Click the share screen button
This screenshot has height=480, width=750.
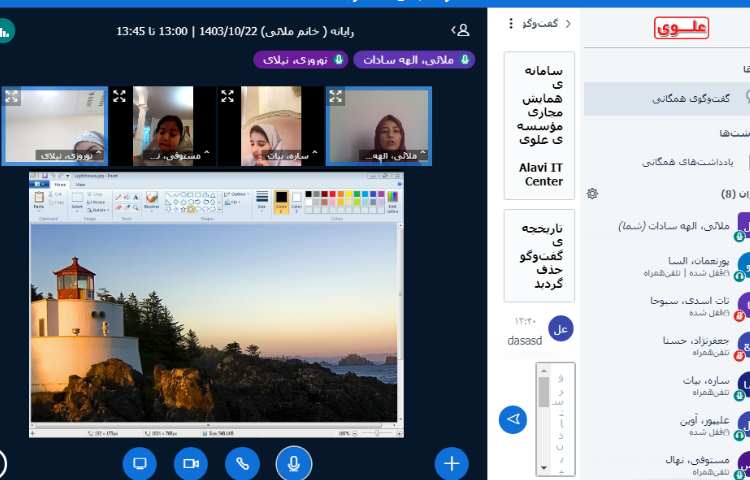(x=140, y=463)
